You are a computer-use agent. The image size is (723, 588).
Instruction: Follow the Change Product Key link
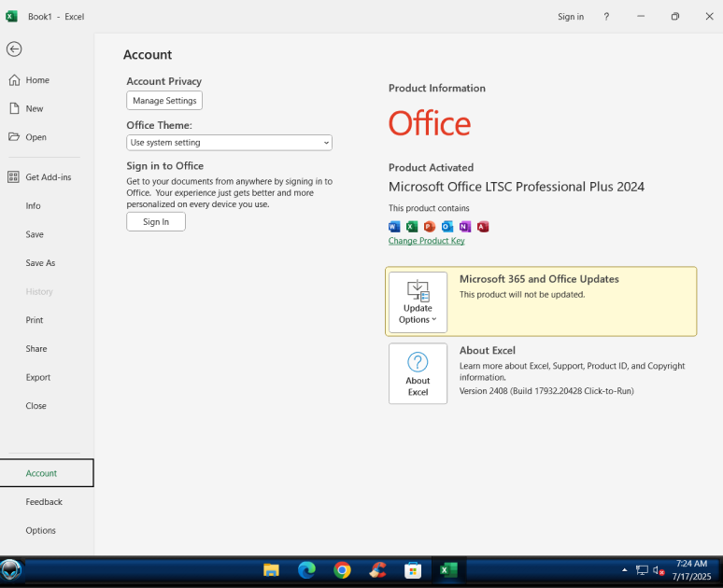[426, 241]
